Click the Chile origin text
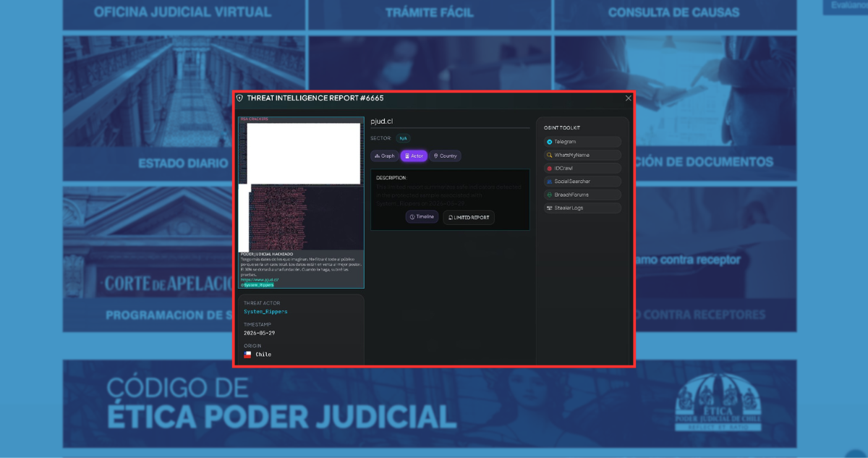The width and height of the screenshot is (868, 458). (263, 355)
